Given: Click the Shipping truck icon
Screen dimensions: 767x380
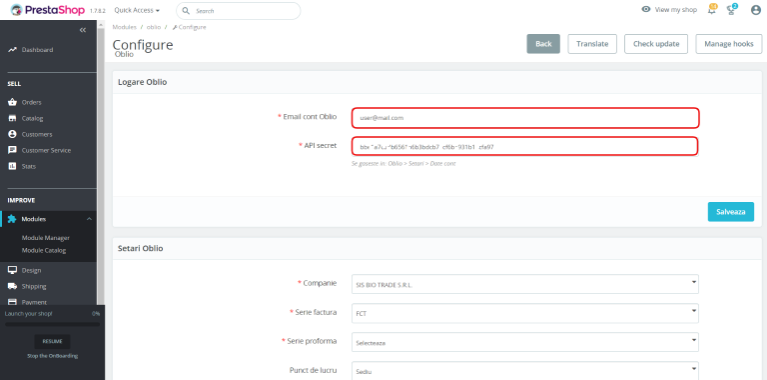Looking at the screenshot, I should click(12, 286).
